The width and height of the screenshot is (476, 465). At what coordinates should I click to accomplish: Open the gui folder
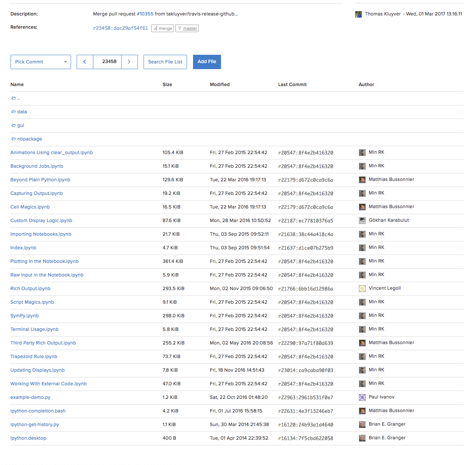[x=20, y=125]
